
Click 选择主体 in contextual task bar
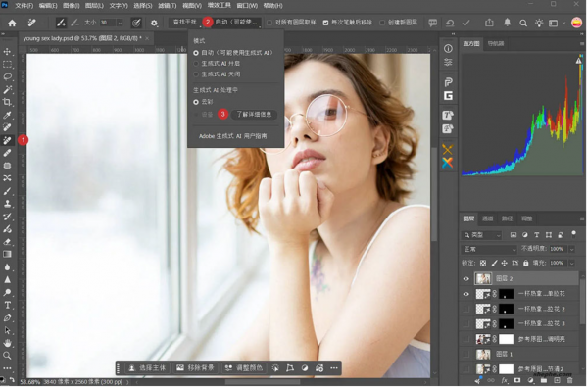click(x=147, y=368)
